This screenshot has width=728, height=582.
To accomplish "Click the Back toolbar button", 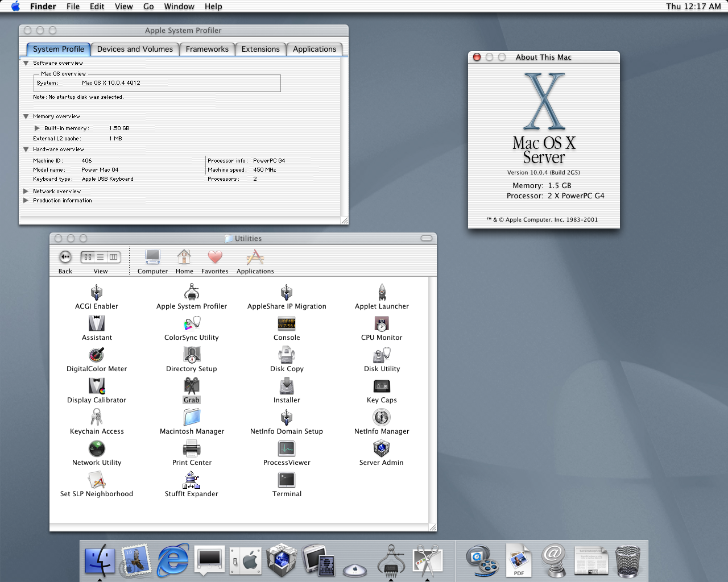I will (65, 257).
